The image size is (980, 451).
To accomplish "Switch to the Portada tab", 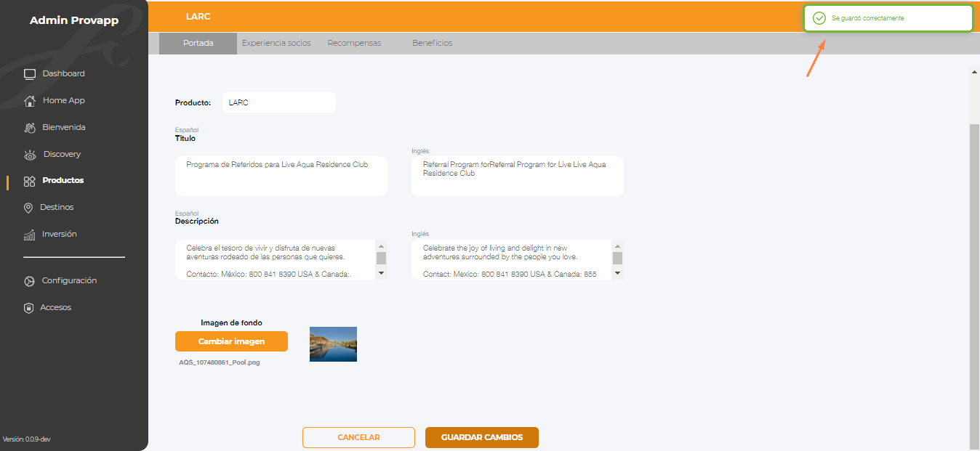I will coord(198,43).
